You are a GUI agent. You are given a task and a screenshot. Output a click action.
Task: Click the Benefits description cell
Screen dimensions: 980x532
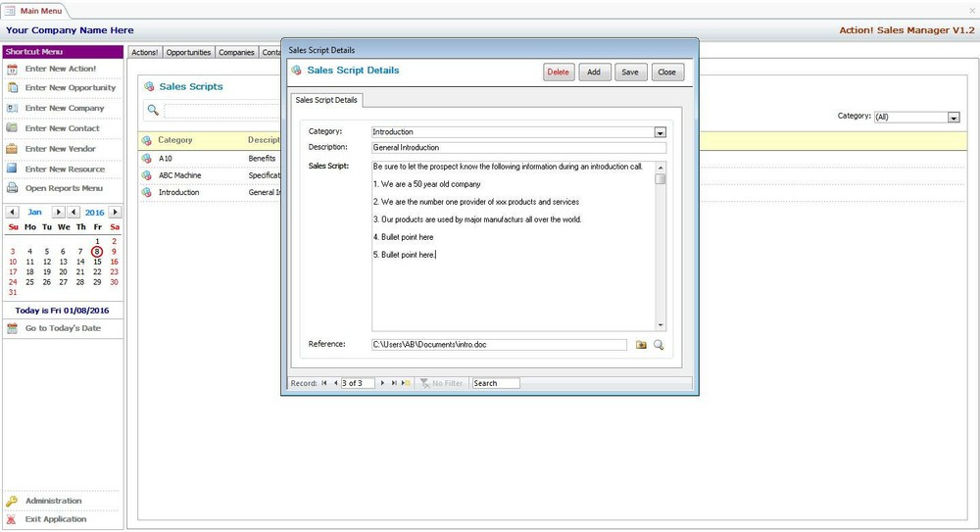[x=262, y=159]
